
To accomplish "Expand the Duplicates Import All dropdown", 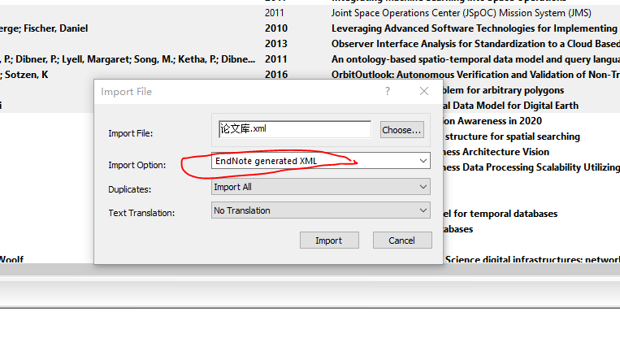I will (x=321, y=187).
